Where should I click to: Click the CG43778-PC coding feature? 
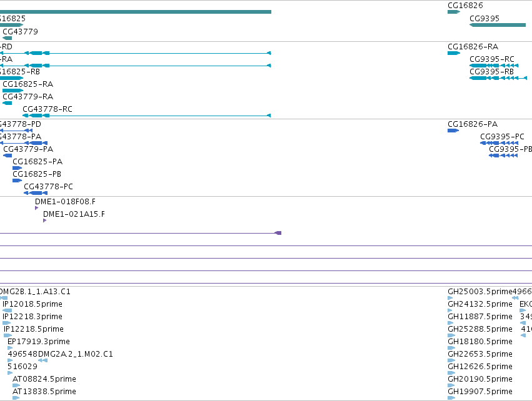tap(36, 193)
